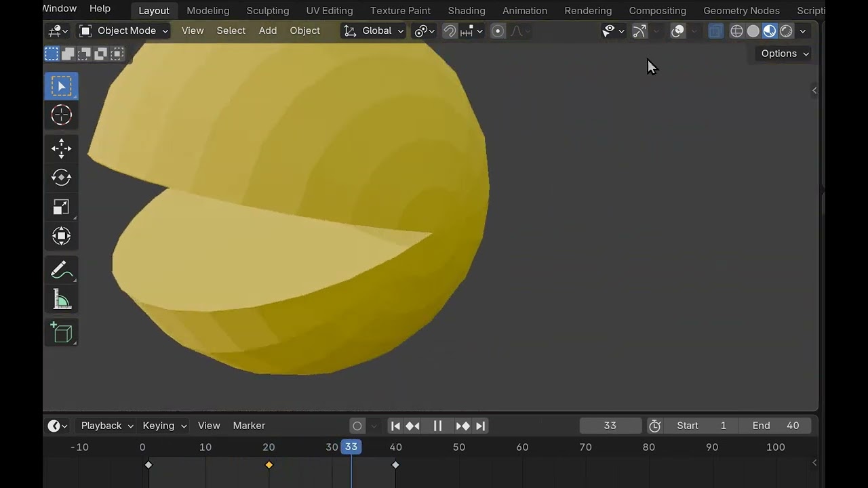This screenshot has width=868, height=488.
Task: Switch to the Sculpting workspace tab
Action: (x=267, y=11)
